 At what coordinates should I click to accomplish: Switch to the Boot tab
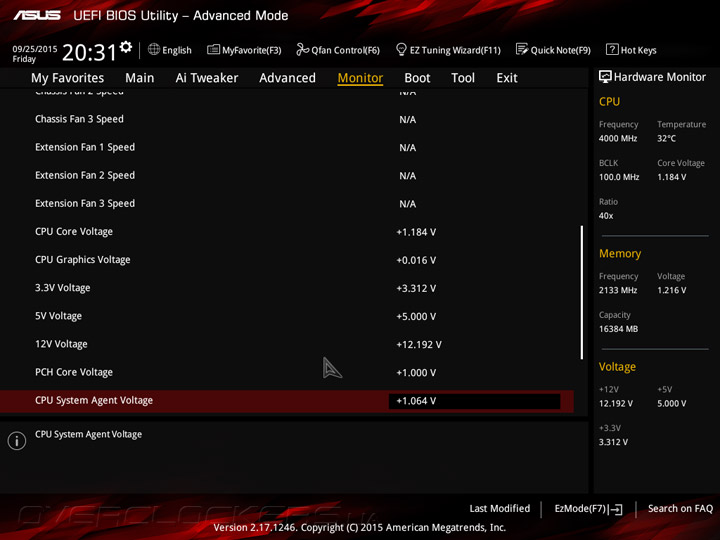coord(417,78)
